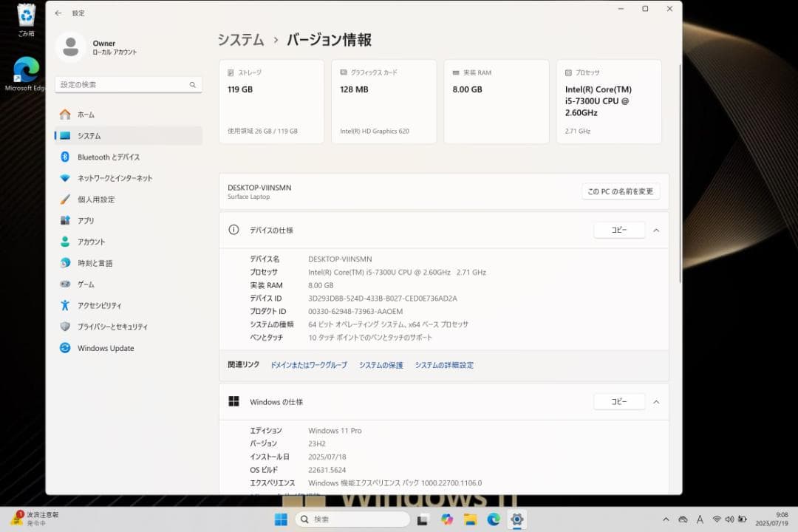The image size is (798, 532).
Task: Open File Explorer from the taskbar
Action: [x=471, y=519]
